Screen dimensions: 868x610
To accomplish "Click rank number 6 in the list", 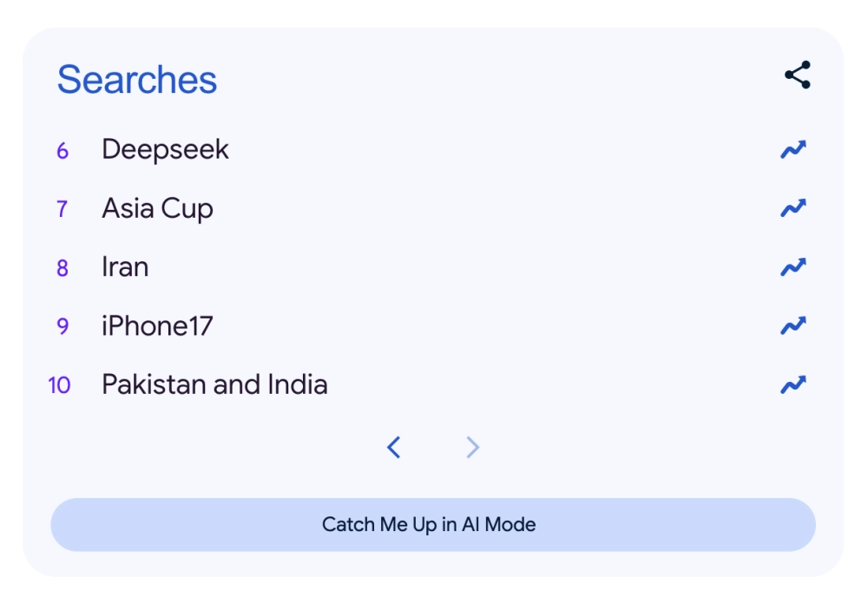I will coord(62,151).
